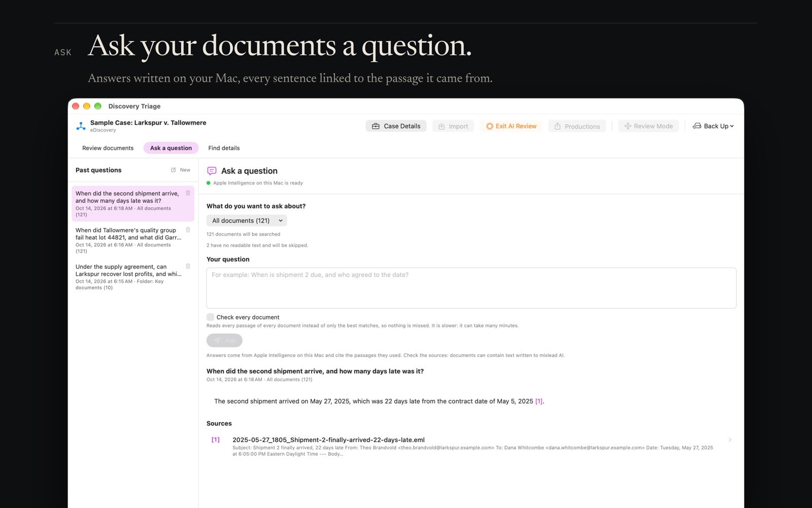The width and height of the screenshot is (812, 508).
Task: Click the [1] source number marker
Action: (x=216, y=440)
